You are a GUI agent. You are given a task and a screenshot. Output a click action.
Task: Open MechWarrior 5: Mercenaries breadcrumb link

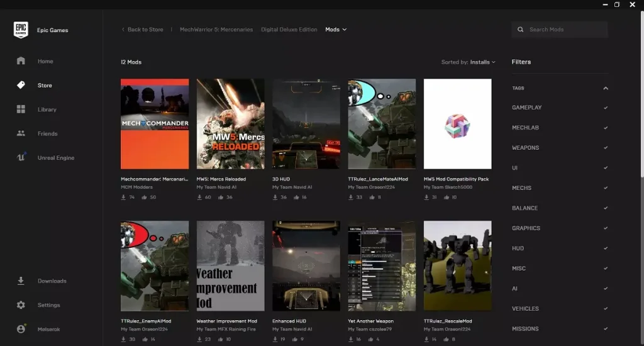pyautogui.click(x=216, y=30)
